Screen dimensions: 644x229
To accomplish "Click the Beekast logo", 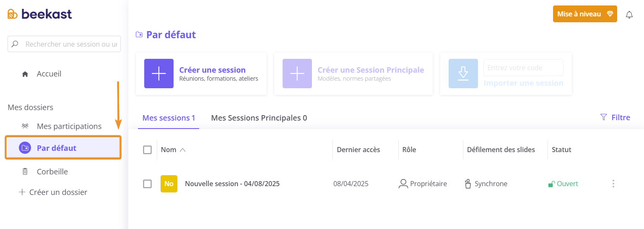I will (40, 14).
